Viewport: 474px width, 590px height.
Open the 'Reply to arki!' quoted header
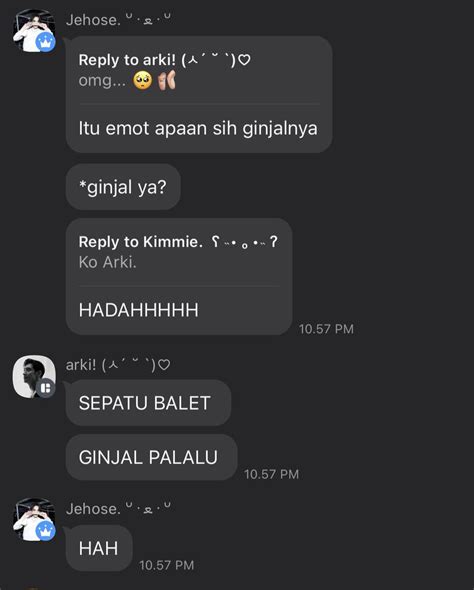coord(164,60)
